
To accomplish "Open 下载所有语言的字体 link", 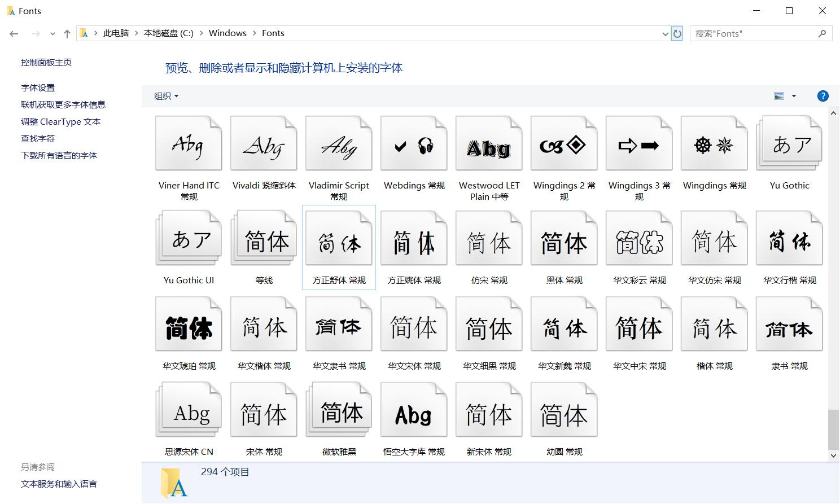I will 59,156.
